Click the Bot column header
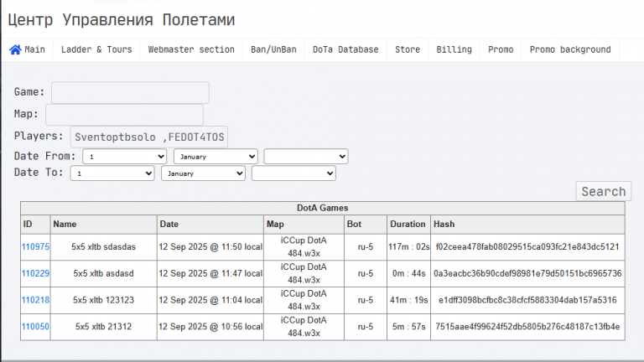 tap(366, 224)
